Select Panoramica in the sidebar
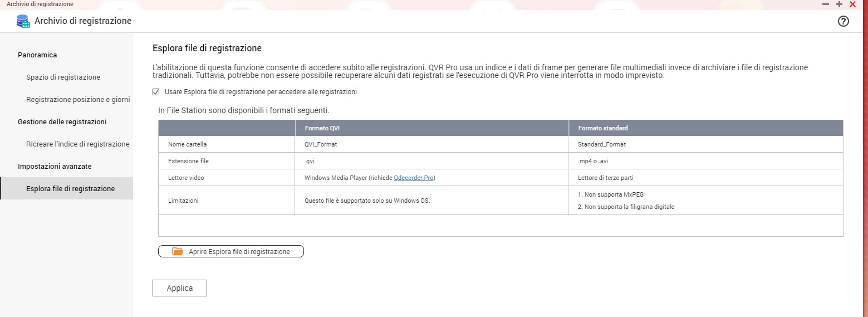868x317 pixels. pos(37,55)
